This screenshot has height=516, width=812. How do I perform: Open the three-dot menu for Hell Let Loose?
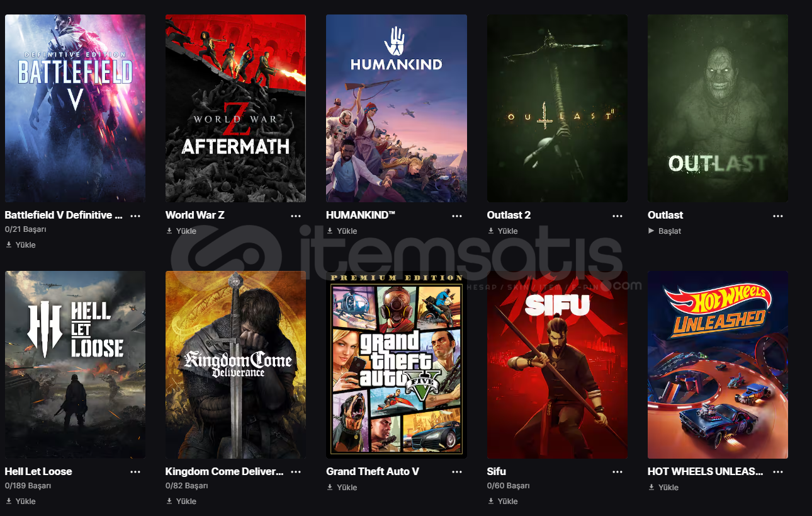(135, 472)
